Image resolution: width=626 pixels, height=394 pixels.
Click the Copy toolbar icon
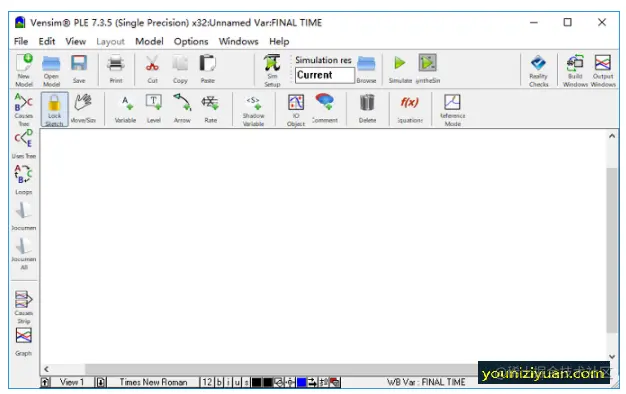point(180,69)
